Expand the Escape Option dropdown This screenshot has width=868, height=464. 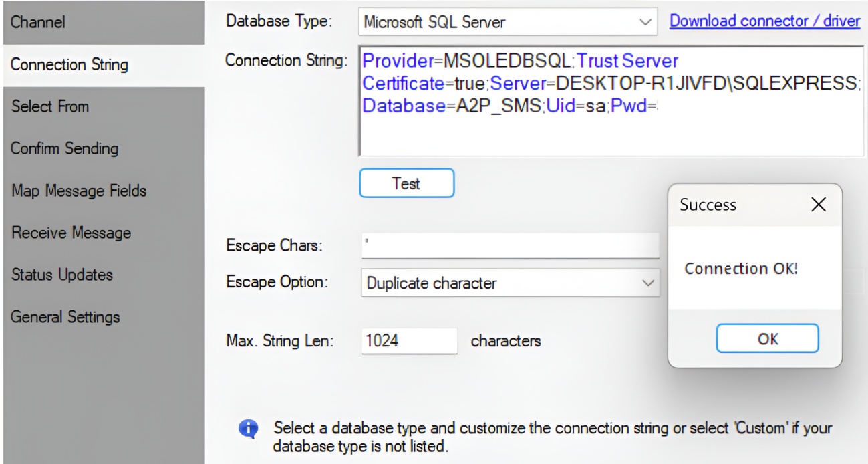pos(509,283)
